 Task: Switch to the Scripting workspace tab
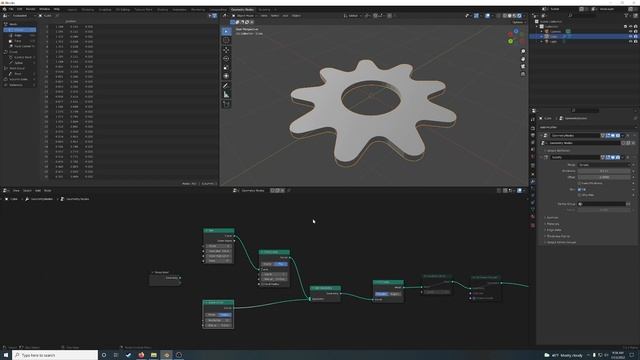[264, 9]
